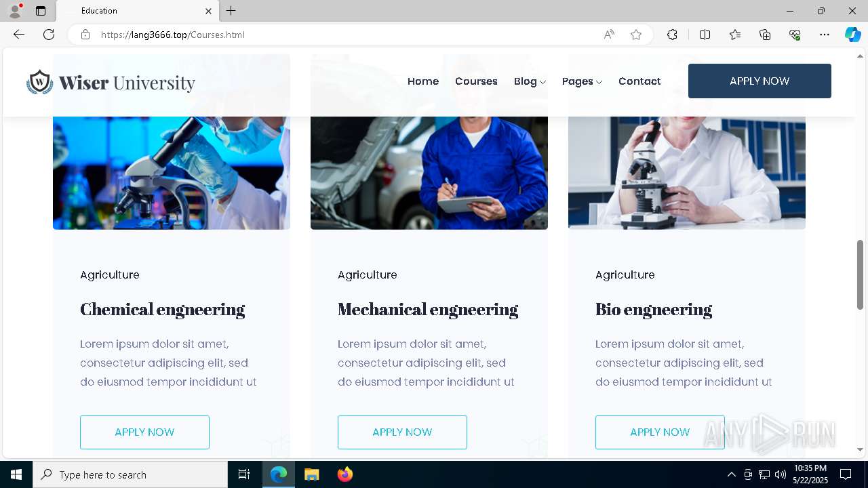Open the notification center icon
The width and height of the screenshot is (868, 488).
(846, 474)
